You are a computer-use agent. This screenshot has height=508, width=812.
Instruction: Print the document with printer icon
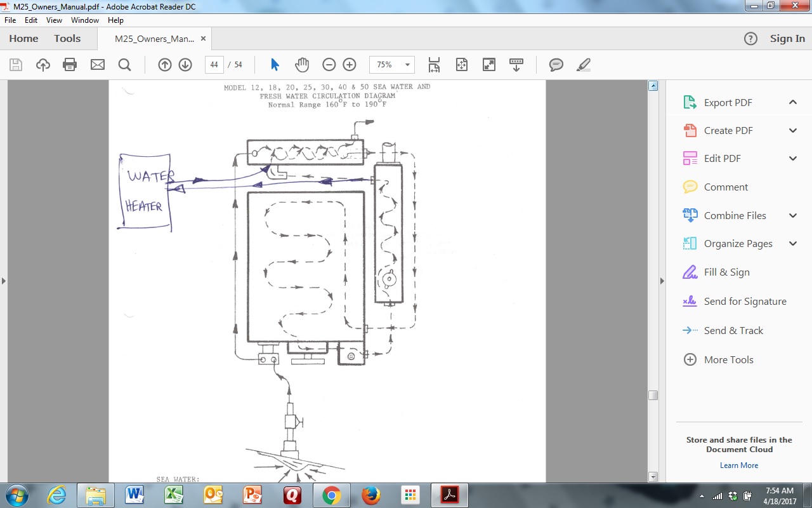pyautogui.click(x=70, y=64)
